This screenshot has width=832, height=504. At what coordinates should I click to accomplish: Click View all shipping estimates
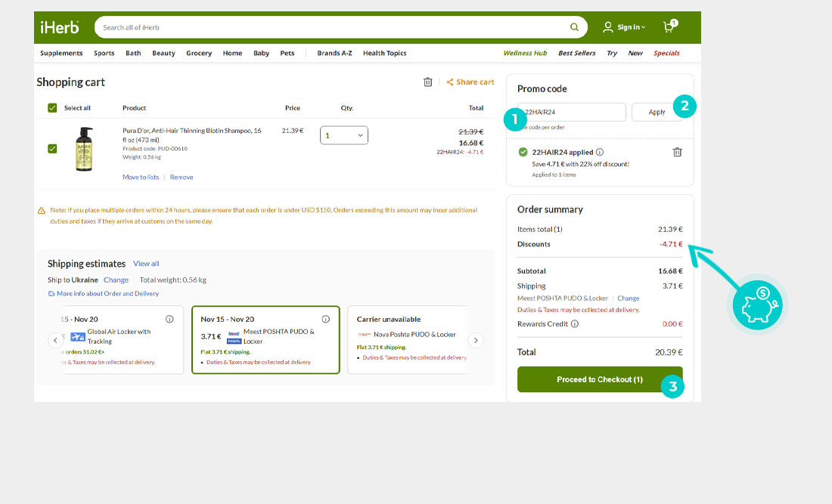pos(146,264)
